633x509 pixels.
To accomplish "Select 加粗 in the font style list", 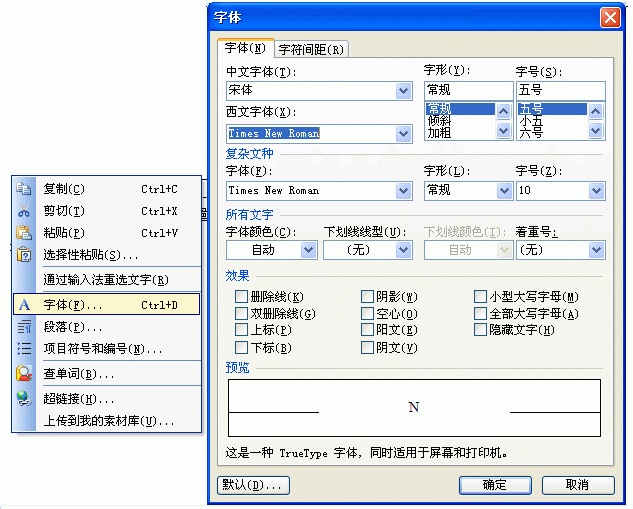I will click(438, 132).
